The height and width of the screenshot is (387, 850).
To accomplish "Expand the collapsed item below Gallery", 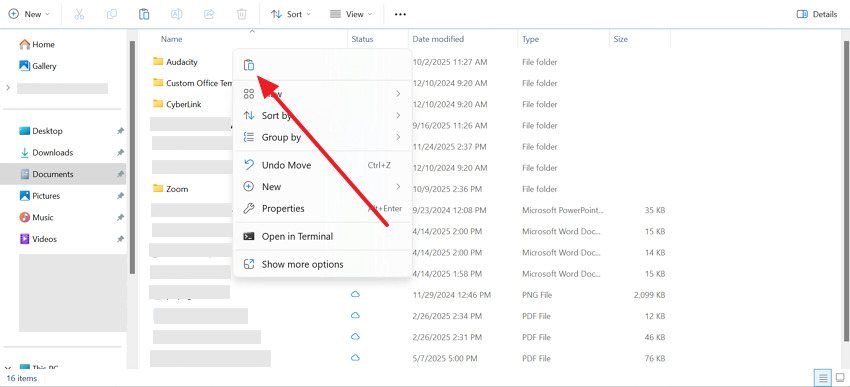I will [x=8, y=88].
